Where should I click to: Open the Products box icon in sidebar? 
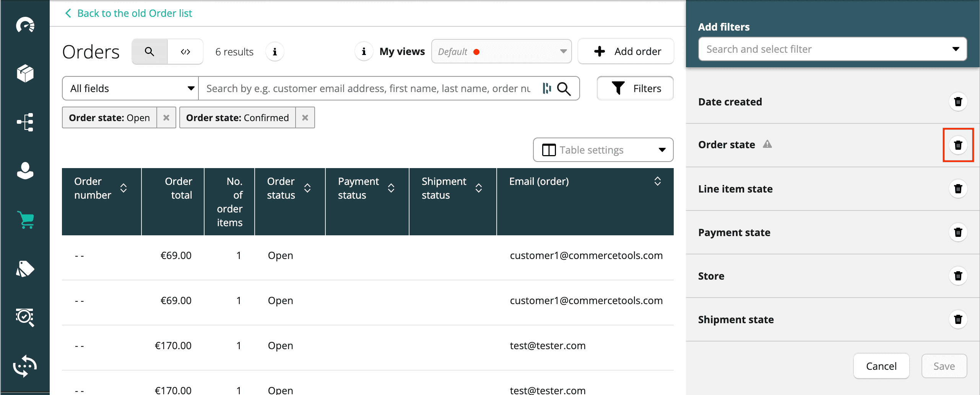[25, 73]
